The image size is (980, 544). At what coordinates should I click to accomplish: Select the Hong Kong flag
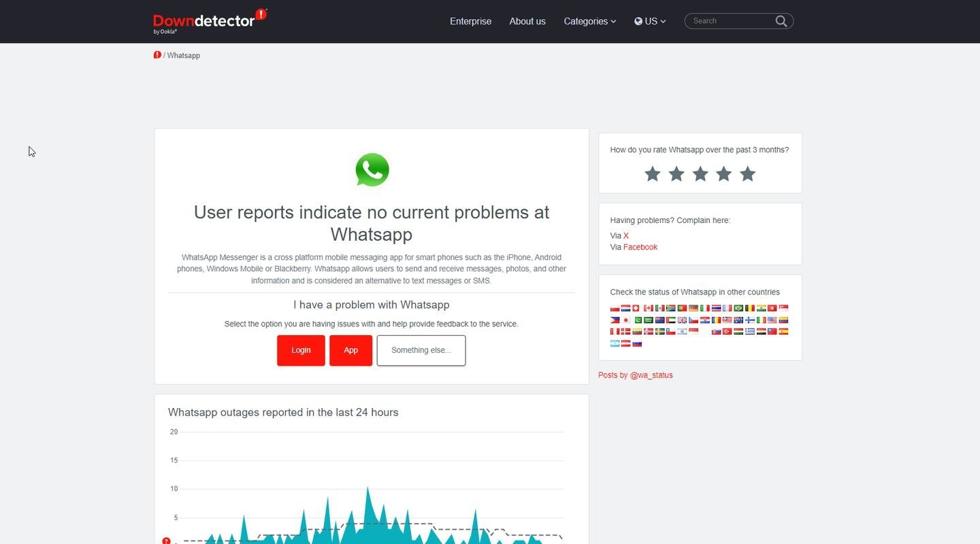click(x=772, y=308)
